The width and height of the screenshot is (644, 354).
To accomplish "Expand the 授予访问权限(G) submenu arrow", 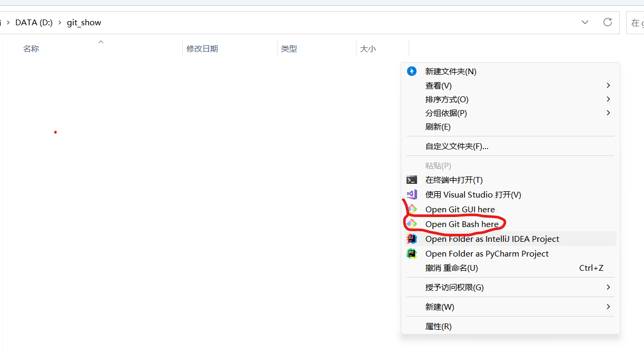I will [x=608, y=287].
